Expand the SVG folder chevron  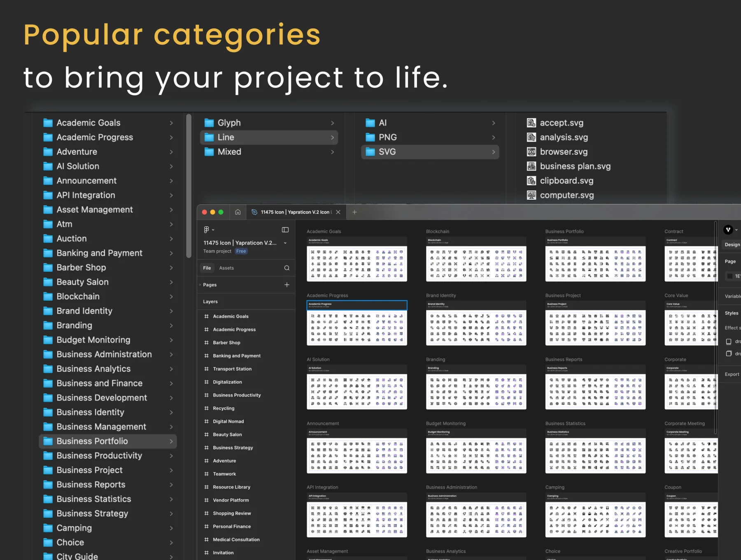(x=494, y=152)
